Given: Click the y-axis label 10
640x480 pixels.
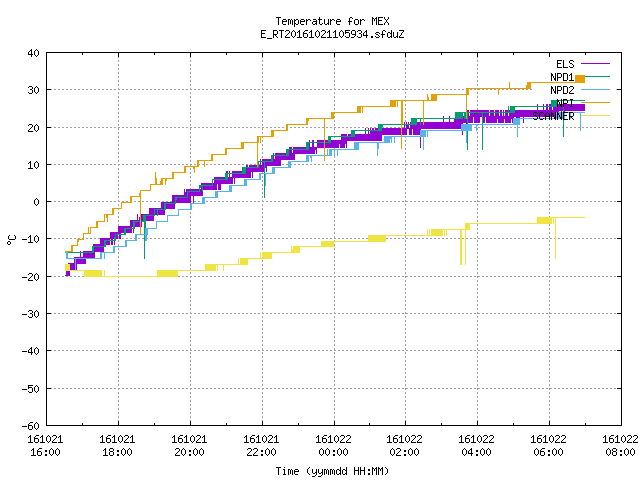Looking at the screenshot, I should click(x=33, y=165).
